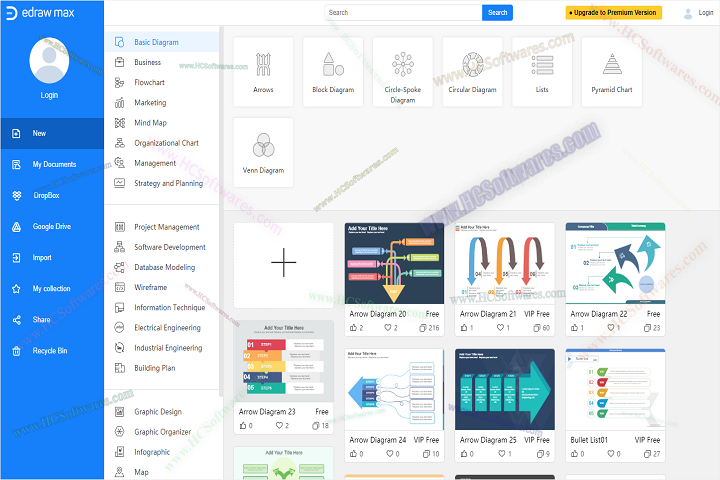
Task: Select the Pyramid Chart tile
Action: click(x=612, y=72)
